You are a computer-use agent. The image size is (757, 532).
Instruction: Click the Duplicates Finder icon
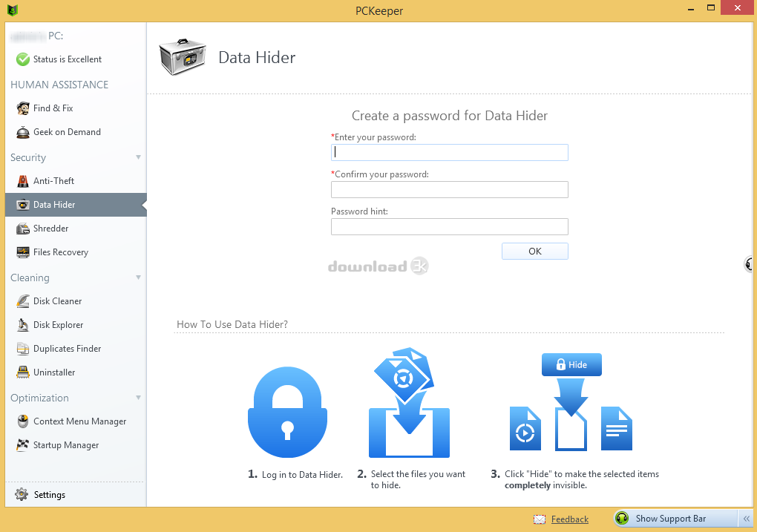pos(23,349)
